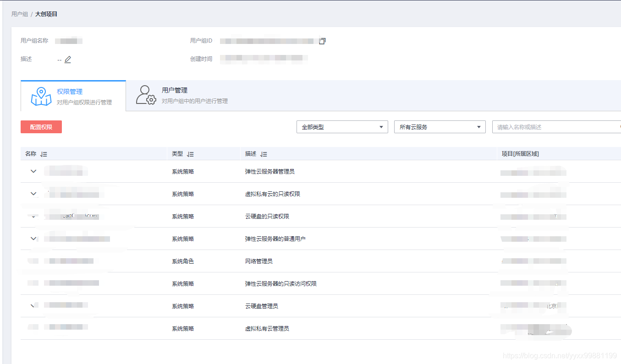Focus the 请输入名称或描述 search field

coord(556,127)
